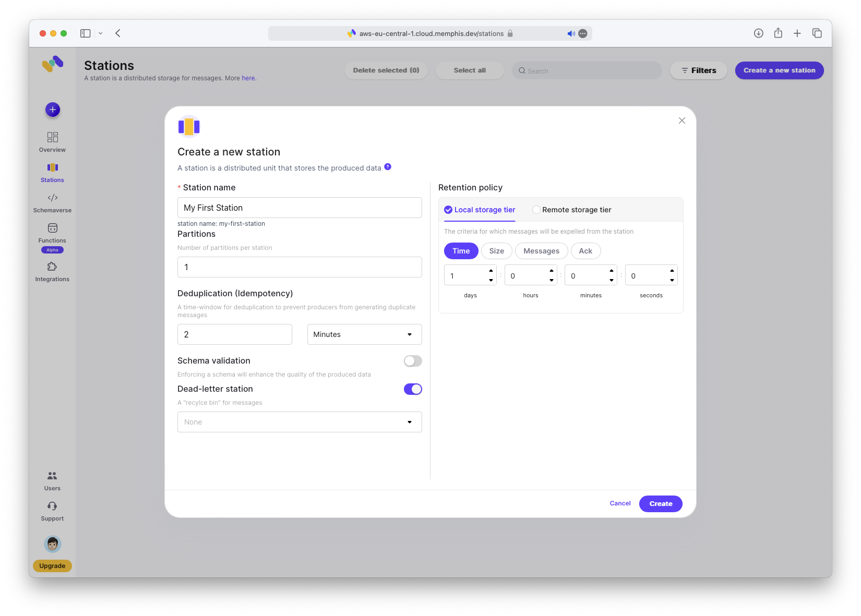Click the Create button
Viewport: 861px width, 616px height.
(x=661, y=504)
